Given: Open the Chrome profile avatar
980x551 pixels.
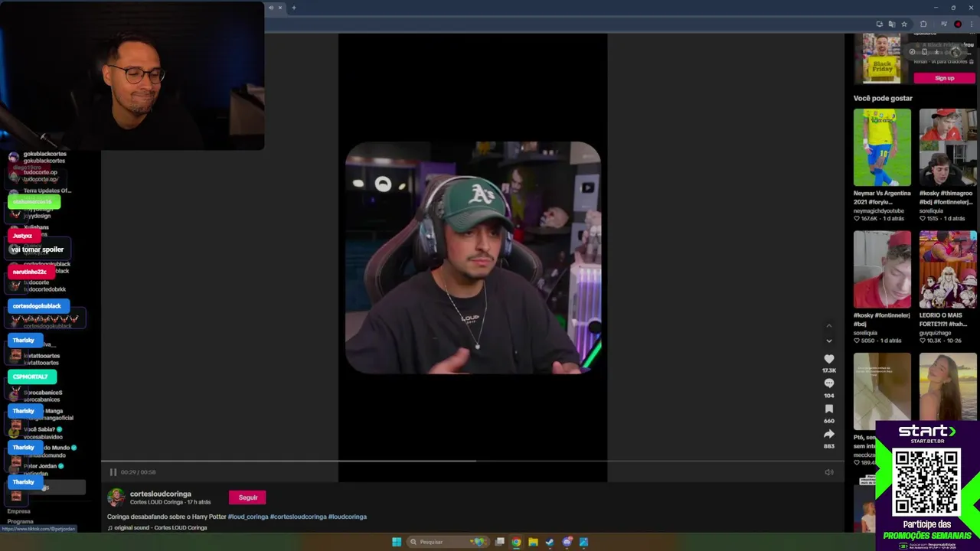Looking at the screenshot, I should pyautogui.click(x=957, y=24).
